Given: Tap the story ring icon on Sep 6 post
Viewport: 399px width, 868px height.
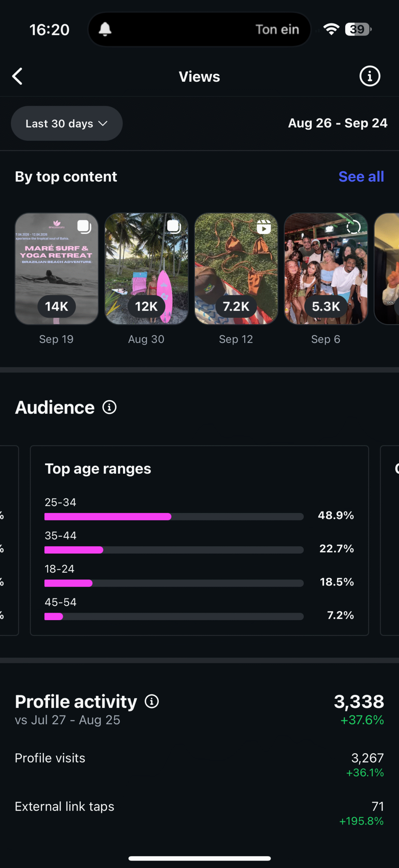Looking at the screenshot, I should tap(353, 227).
